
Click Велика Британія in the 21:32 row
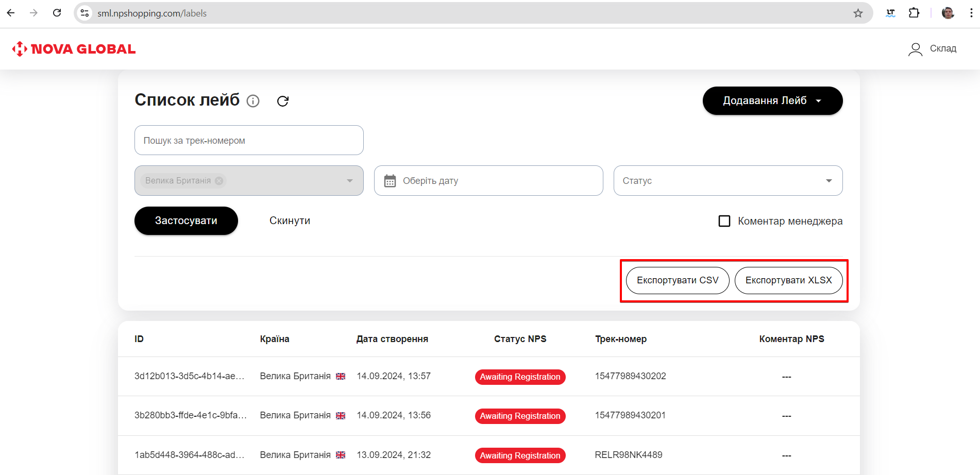pos(295,455)
